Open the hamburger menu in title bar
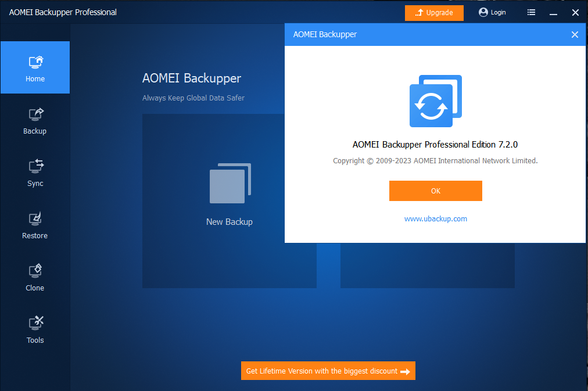This screenshot has height=391, width=588. tap(531, 12)
